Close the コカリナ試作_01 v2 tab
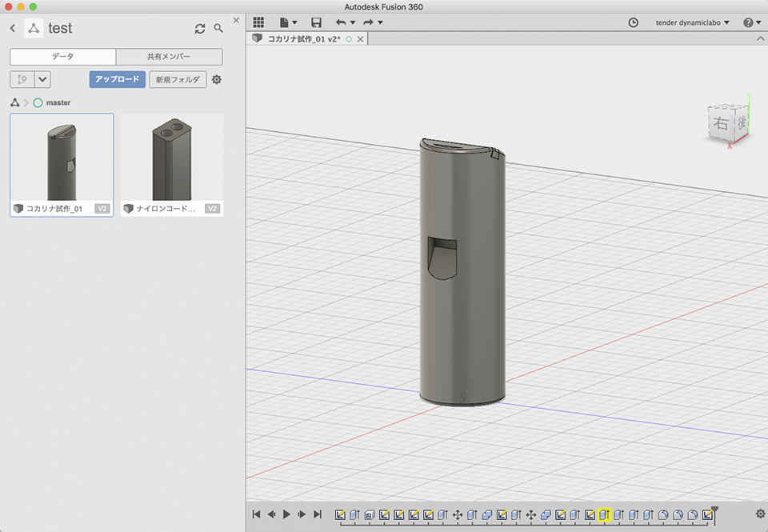Viewport: 768px width, 532px height. point(361,39)
